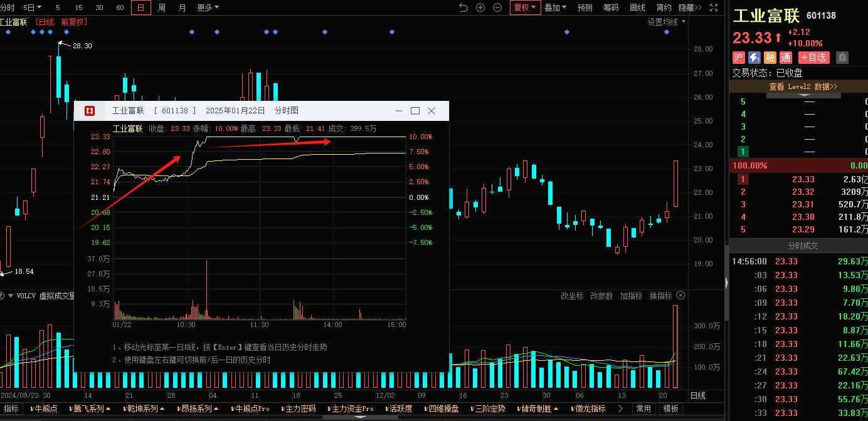Click sell-1 order book price 23.33
This screenshot has width=868, height=421.
point(803,179)
